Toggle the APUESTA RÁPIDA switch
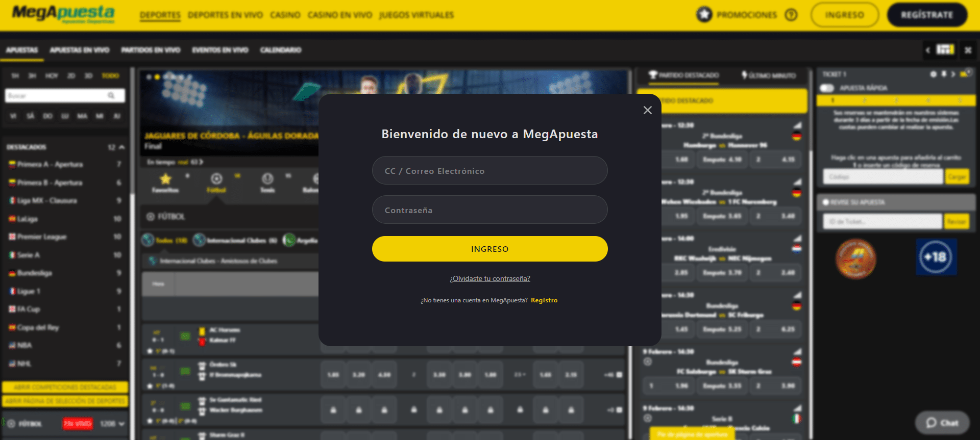The height and width of the screenshot is (440, 980). tap(826, 88)
